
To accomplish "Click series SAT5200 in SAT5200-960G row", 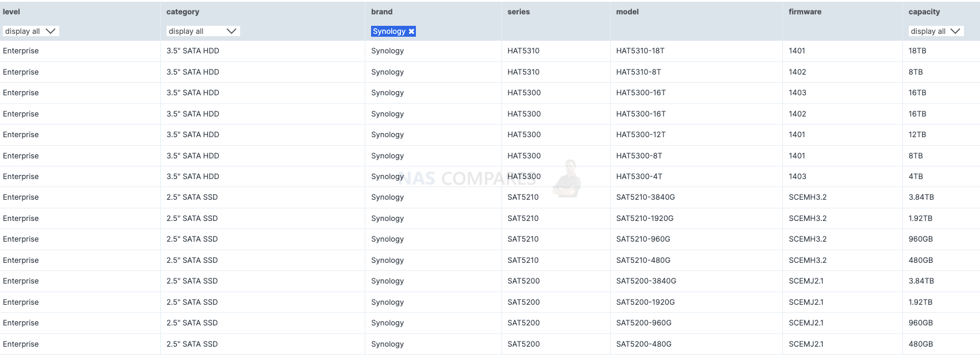I will pyautogui.click(x=524, y=323).
